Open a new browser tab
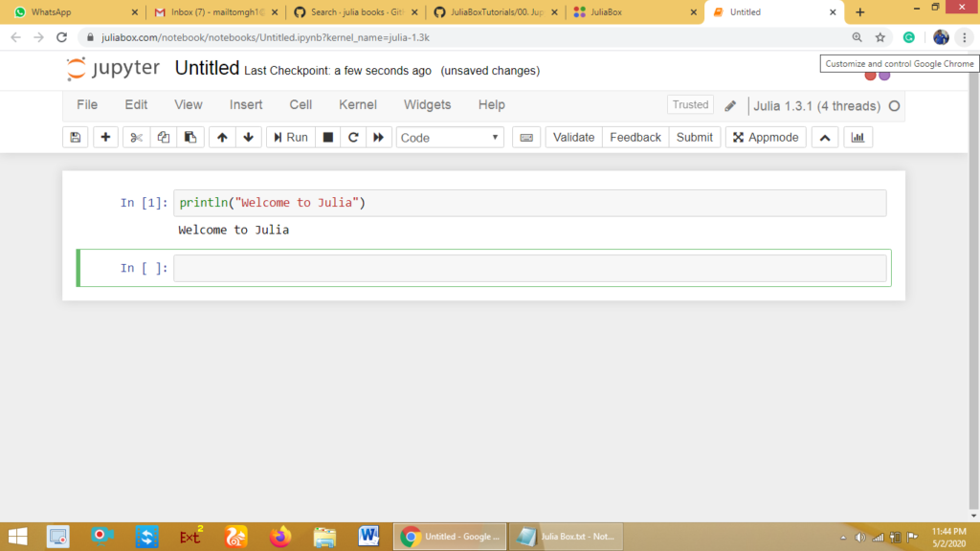The width and height of the screenshot is (980, 551). pos(860,11)
